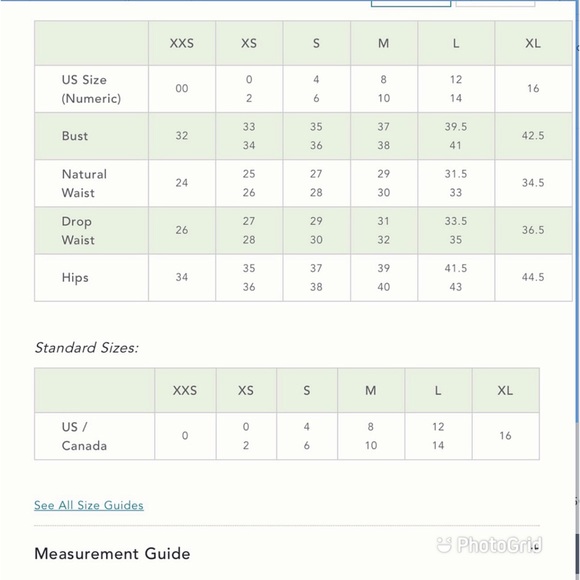Click the 36.5 drop waist value

(x=533, y=230)
